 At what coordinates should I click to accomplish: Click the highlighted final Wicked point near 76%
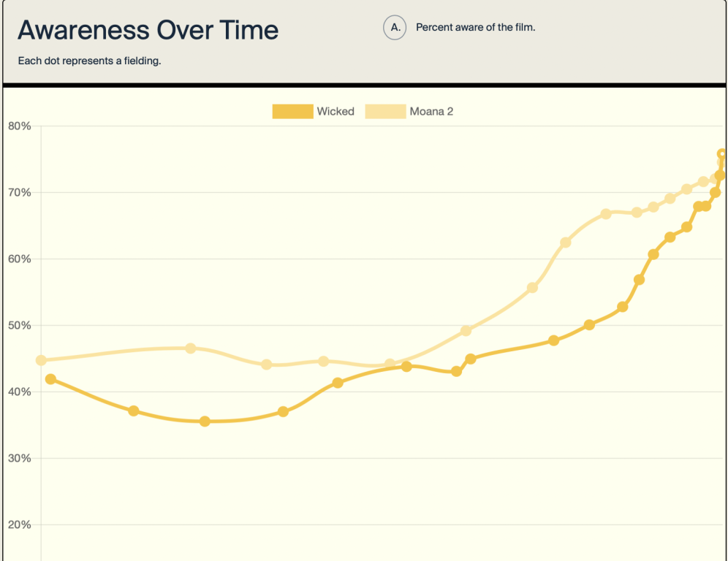pos(722,153)
